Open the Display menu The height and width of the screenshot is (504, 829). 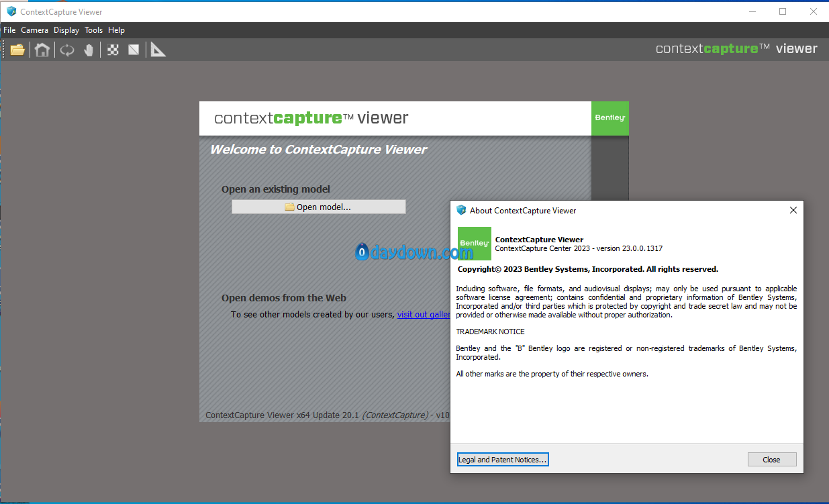click(66, 30)
